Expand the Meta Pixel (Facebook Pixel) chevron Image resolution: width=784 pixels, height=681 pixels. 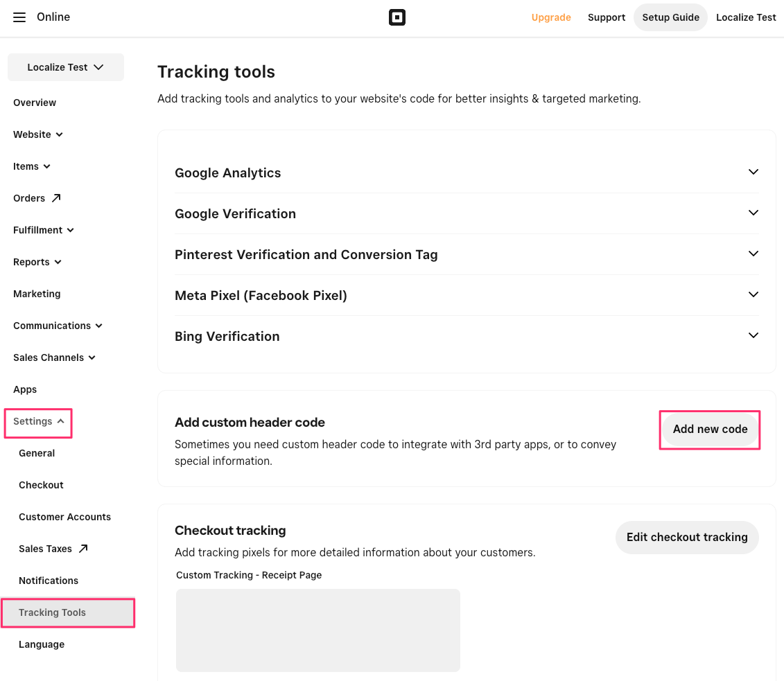(753, 295)
